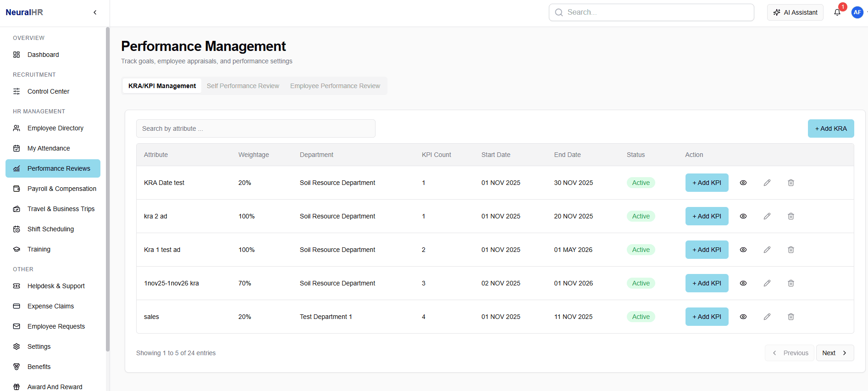Click the Search by attribute field
The image size is (868, 391).
pyautogui.click(x=256, y=128)
